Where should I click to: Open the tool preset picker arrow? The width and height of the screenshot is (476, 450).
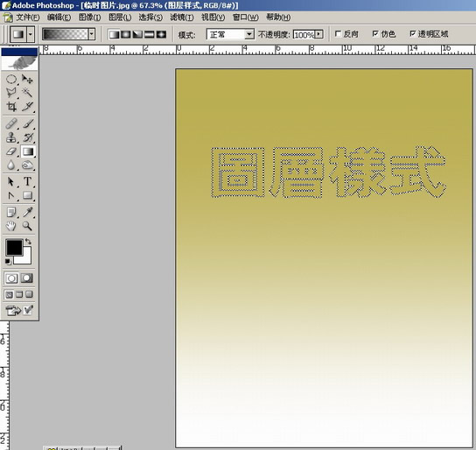(x=31, y=34)
